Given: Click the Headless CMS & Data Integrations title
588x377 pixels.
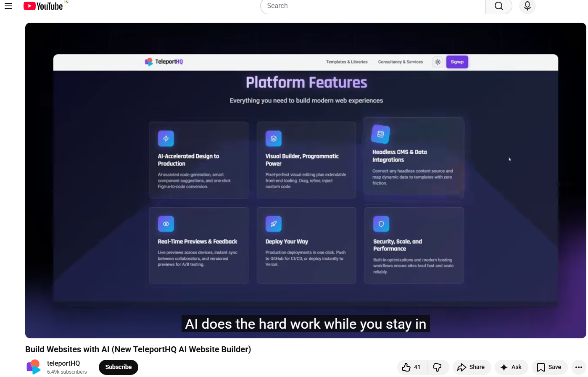Looking at the screenshot, I should (x=399, y=156).
